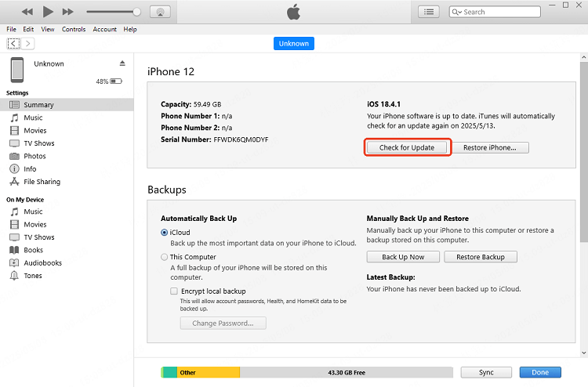588x387 pixels.
Task: Select This Computer backup option
Action: (x=165, y=257)
